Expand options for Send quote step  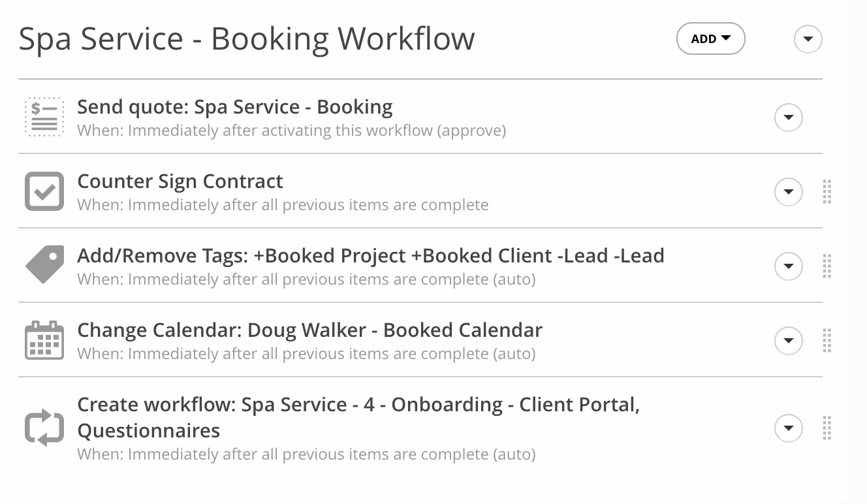tap(788, 118)
